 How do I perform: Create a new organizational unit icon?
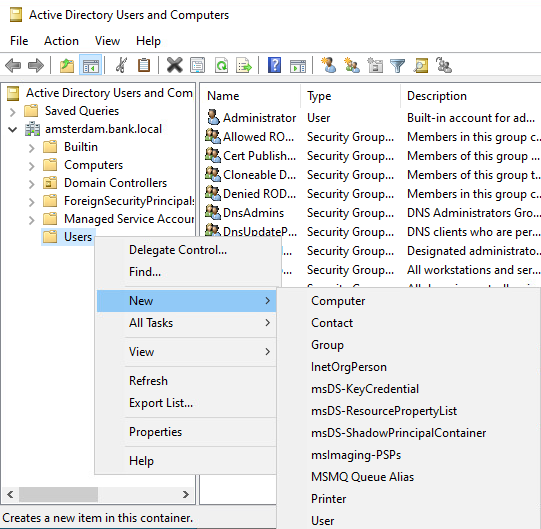pos(375,65)
